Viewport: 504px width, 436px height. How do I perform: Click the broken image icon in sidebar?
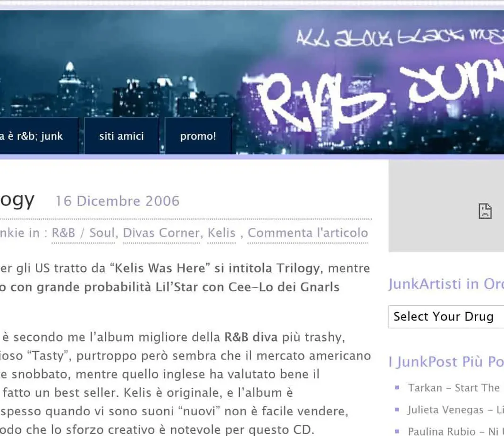point(485,211)
